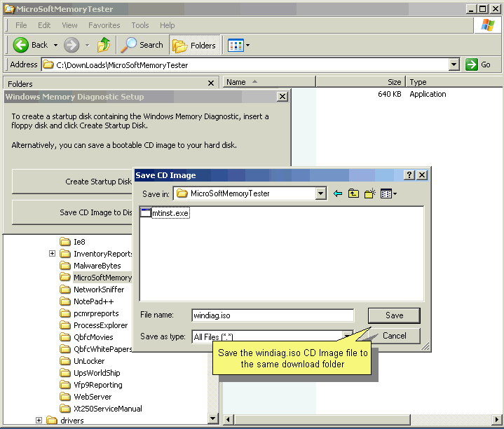
Task: Click the file list scroll-left arrow
Action: point(229,419)
